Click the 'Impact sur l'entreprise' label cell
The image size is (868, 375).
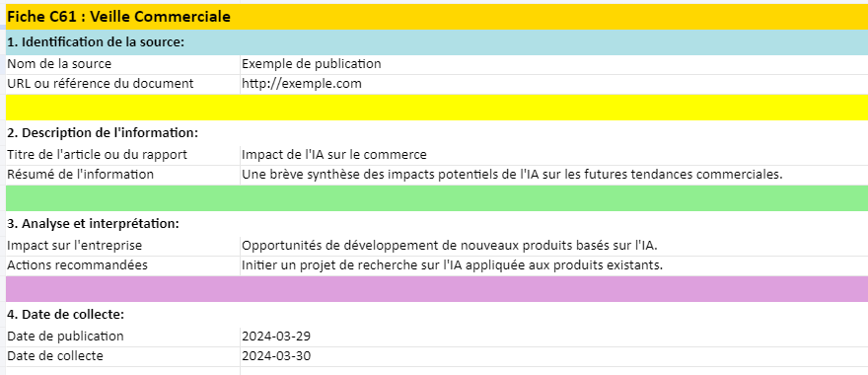(x=122, y=246)
